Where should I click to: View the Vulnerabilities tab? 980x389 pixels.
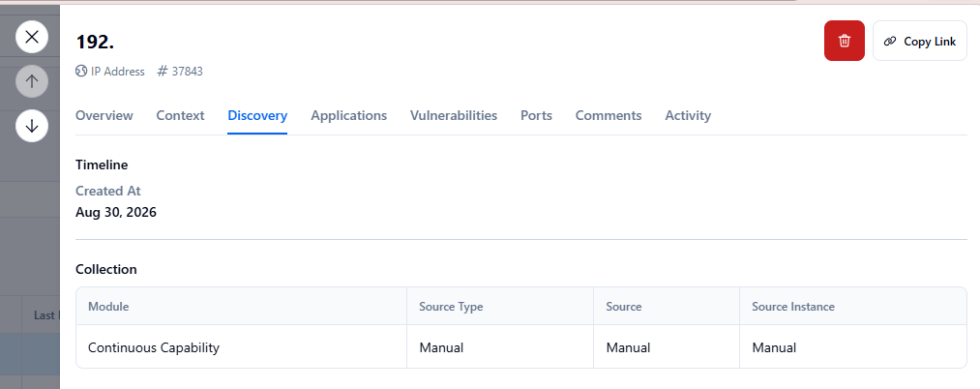point(454,116)
